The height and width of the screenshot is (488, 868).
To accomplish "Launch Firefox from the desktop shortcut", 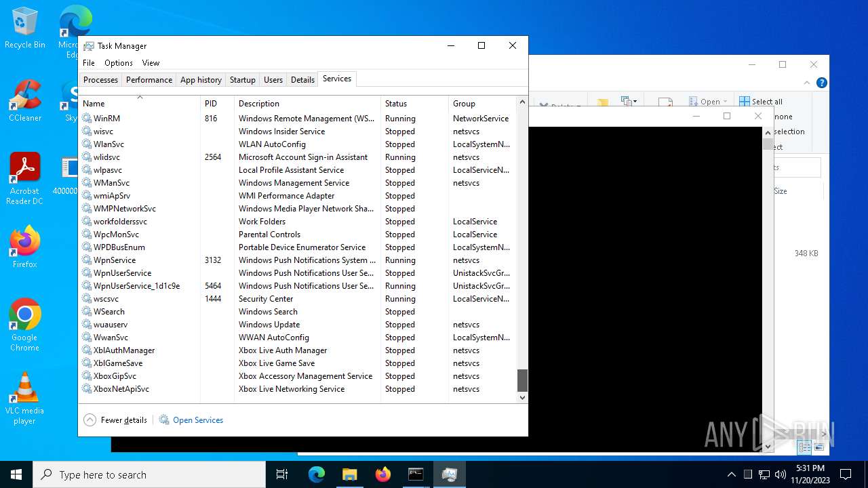I will (x=25, y=247).
